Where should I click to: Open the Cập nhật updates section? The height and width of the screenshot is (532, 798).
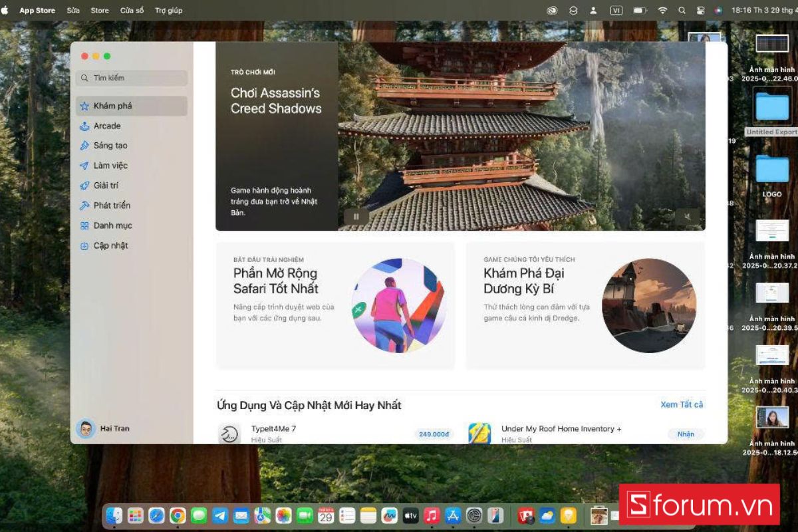click(132, 245)
